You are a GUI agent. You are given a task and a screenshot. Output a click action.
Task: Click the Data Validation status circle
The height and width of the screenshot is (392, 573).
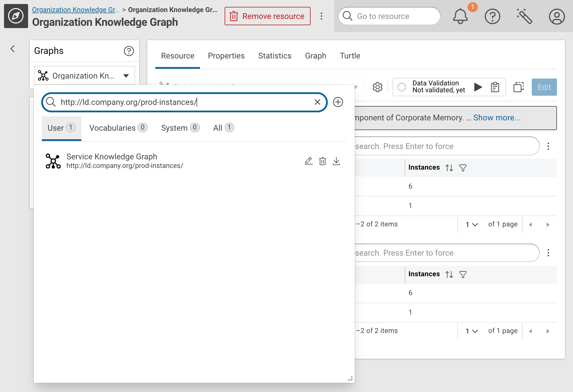402,87
